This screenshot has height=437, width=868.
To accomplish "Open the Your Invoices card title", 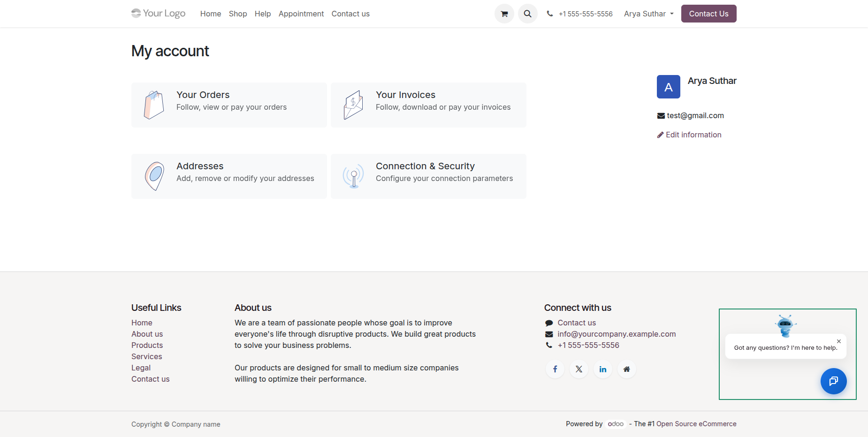I will [x=405, y=95].
